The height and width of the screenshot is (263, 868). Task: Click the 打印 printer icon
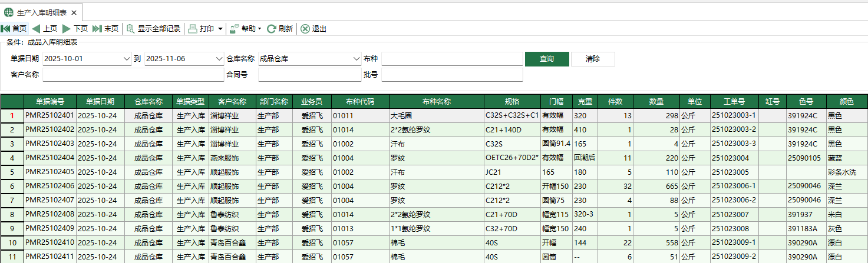193,28
